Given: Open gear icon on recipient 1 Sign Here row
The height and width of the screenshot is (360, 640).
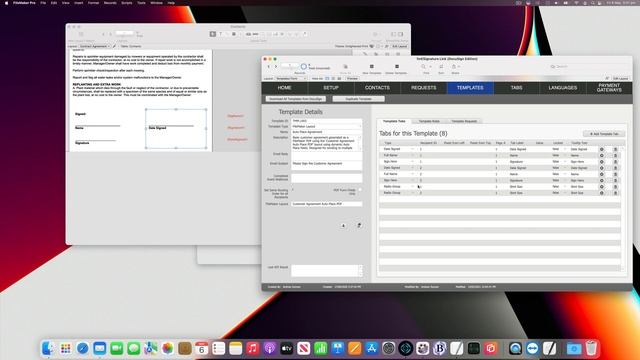Looking at the screenshot, I should 601,162.
